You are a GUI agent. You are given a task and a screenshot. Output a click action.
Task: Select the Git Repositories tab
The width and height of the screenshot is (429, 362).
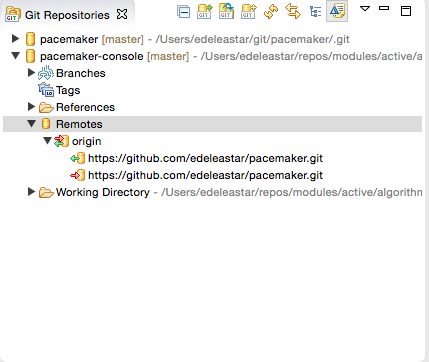[x=67, y=15]
